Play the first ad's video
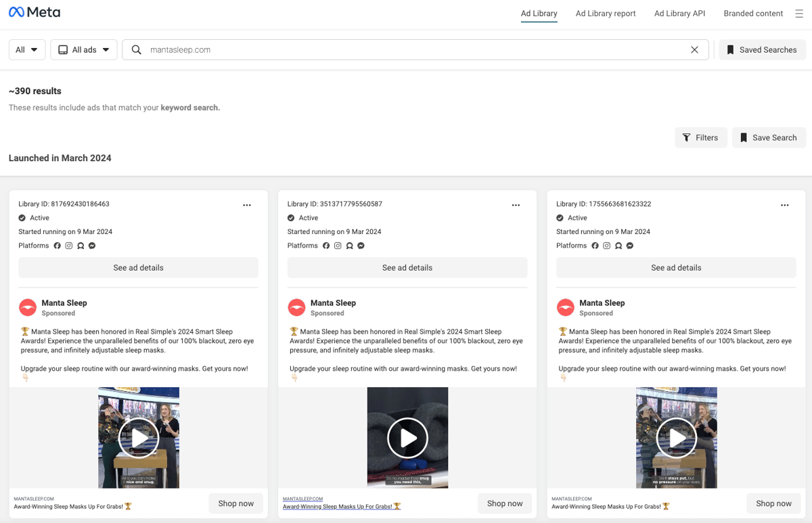 click(139, 438)
